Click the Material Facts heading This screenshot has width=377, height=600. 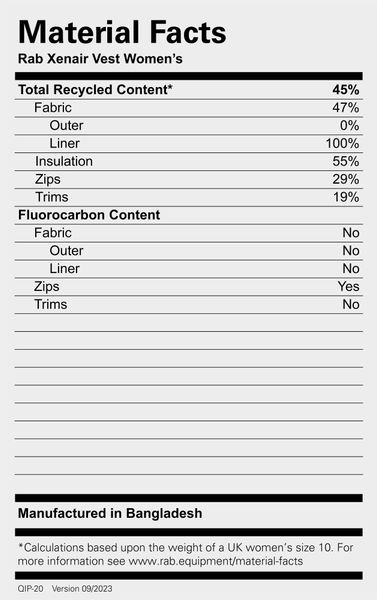coord(122,32)
